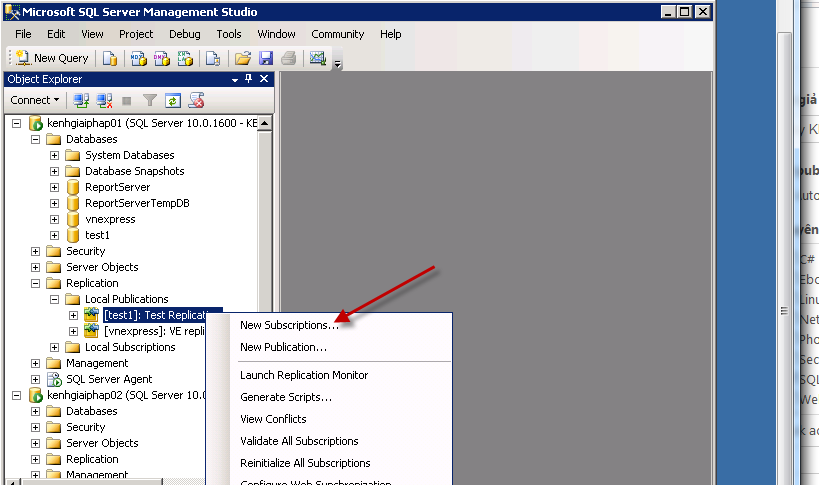Open the toolbar options overflow arrow
The width and height of the screenshot is (819, 485).
pyautogui.click(x=337, y=64)
